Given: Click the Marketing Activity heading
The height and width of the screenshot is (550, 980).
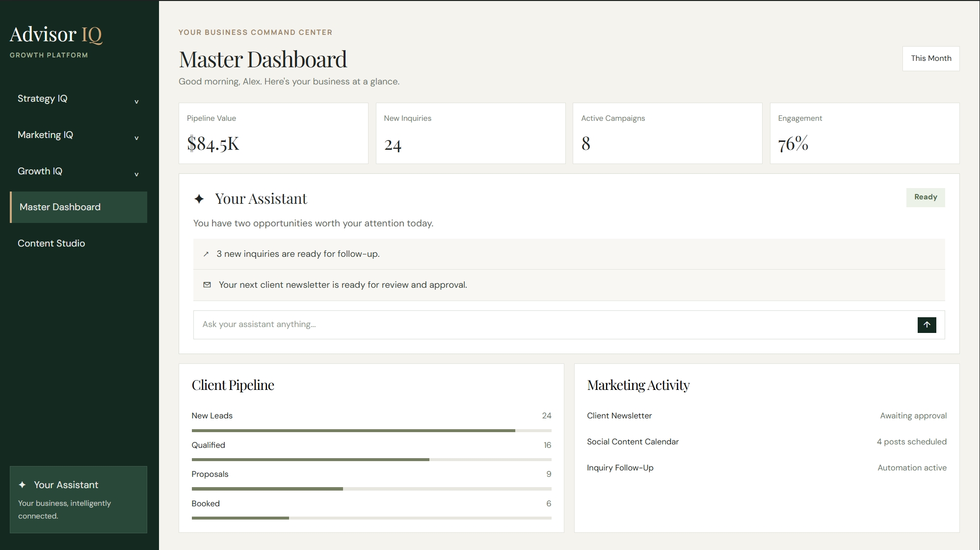Looking at the screenshot, I should [x=638, y=385].
